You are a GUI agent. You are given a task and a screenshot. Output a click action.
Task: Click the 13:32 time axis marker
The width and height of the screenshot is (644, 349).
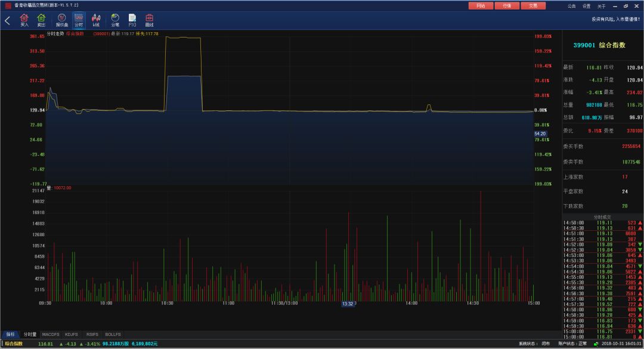pyautogui.click(x=348, y=304)
